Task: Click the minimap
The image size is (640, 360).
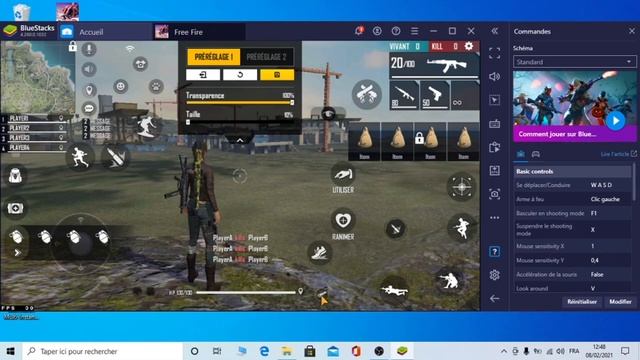Action: (38, 78)
